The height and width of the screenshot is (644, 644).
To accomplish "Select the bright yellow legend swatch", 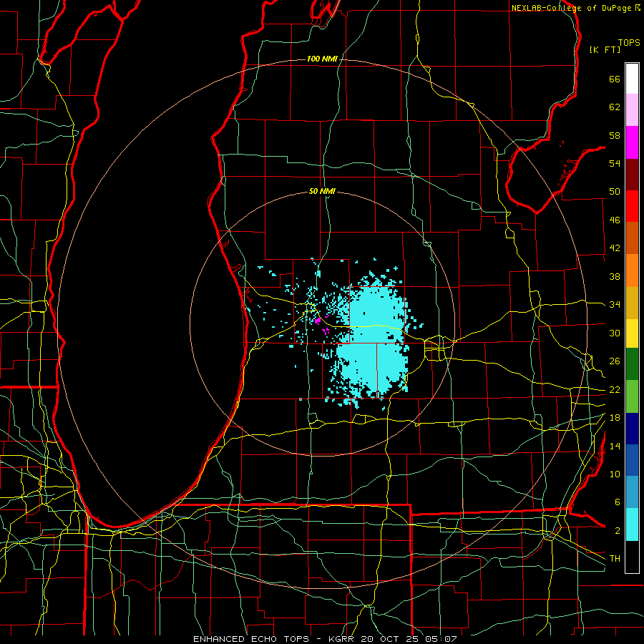I will (x=632, y=333).
